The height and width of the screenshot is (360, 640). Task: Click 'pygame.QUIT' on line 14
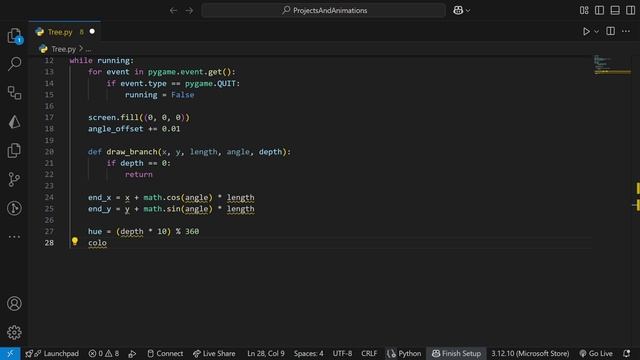tap(210, 83)
